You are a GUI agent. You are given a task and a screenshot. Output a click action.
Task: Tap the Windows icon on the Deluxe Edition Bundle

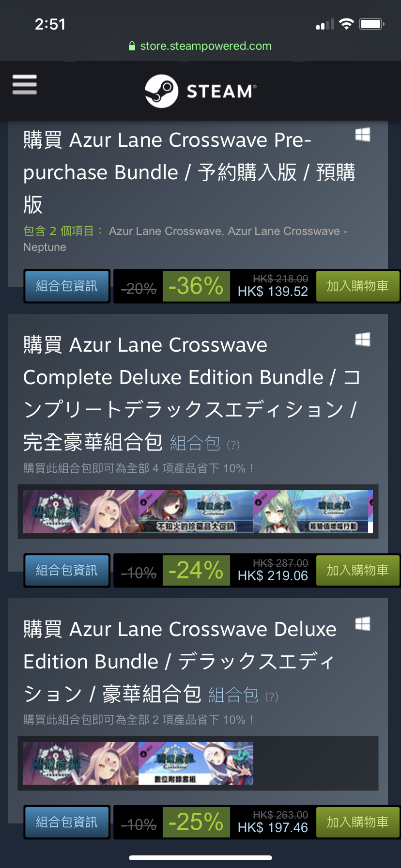click(x=363, y=624)
